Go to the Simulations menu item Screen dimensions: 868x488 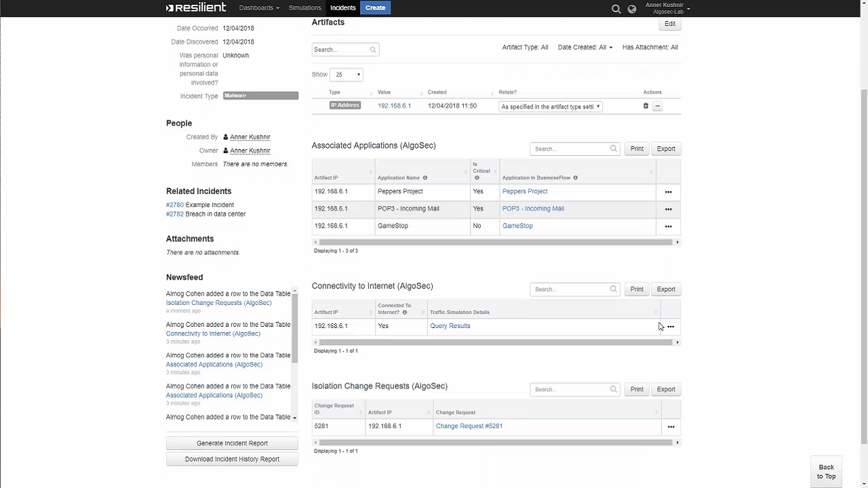[305, 8]
